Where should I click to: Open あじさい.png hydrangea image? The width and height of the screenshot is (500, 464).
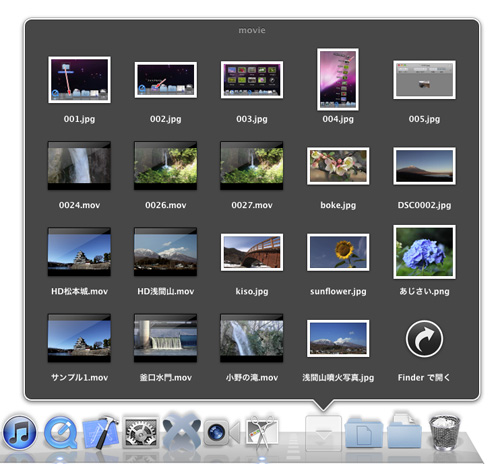pyautogui.click(x=424, y=252)
